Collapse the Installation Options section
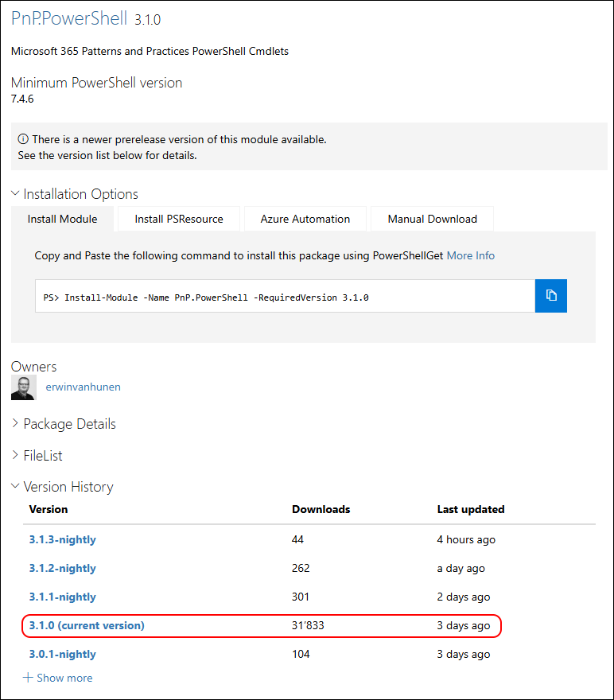This screenshot has height=700, width=614. click(75, 194)
